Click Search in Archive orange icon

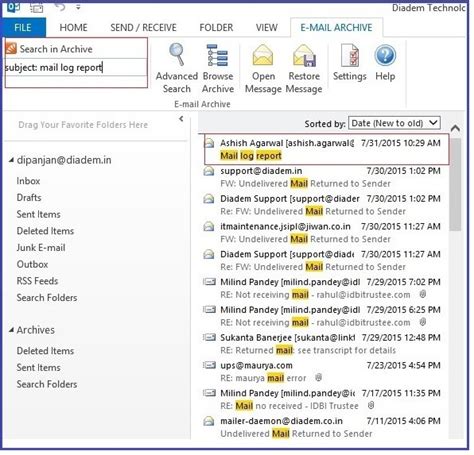coord(11,49)
